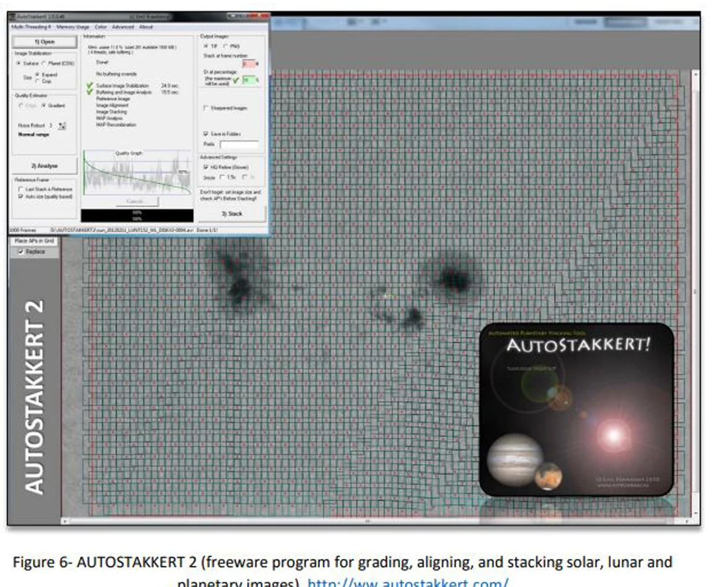Click the 'Done 1/1' status bar entry
Viewport: 728px width, 587px height.
(x=207, y=230)
